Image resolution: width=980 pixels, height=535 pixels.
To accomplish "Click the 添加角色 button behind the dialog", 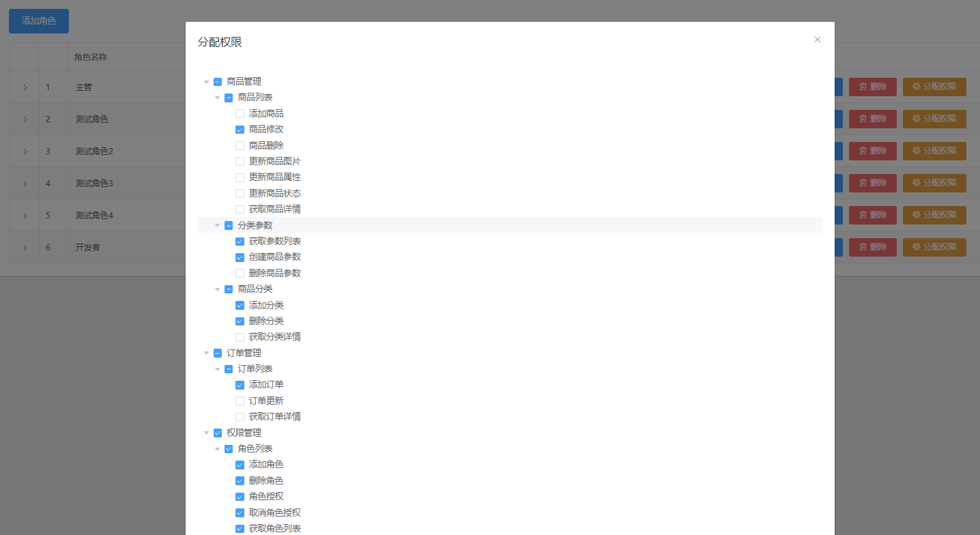I will click(x=39, y=21).
